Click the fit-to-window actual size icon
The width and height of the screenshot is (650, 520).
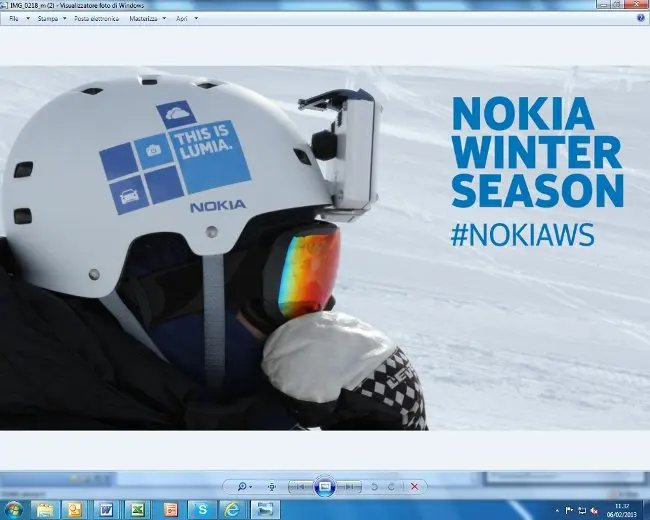(x=272, y=486)
